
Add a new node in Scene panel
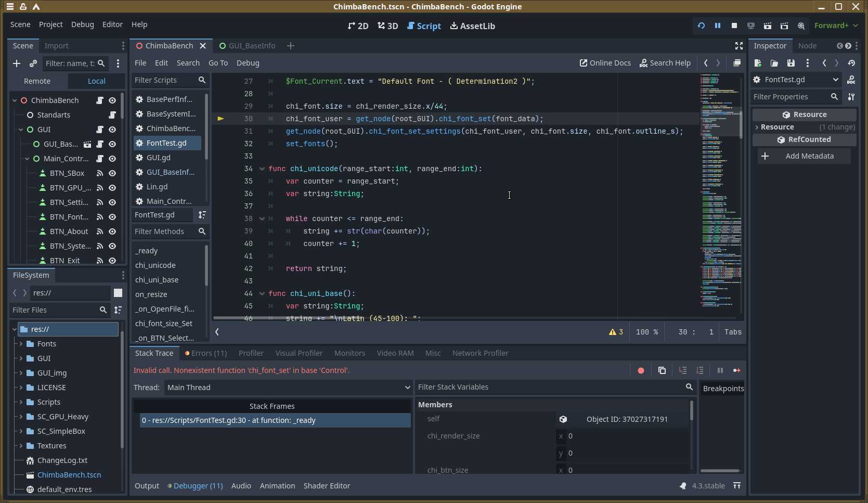17,63
